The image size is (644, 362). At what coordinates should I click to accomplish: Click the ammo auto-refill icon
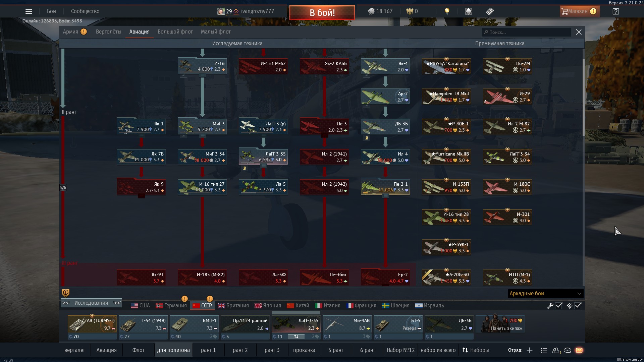(569, 306)
